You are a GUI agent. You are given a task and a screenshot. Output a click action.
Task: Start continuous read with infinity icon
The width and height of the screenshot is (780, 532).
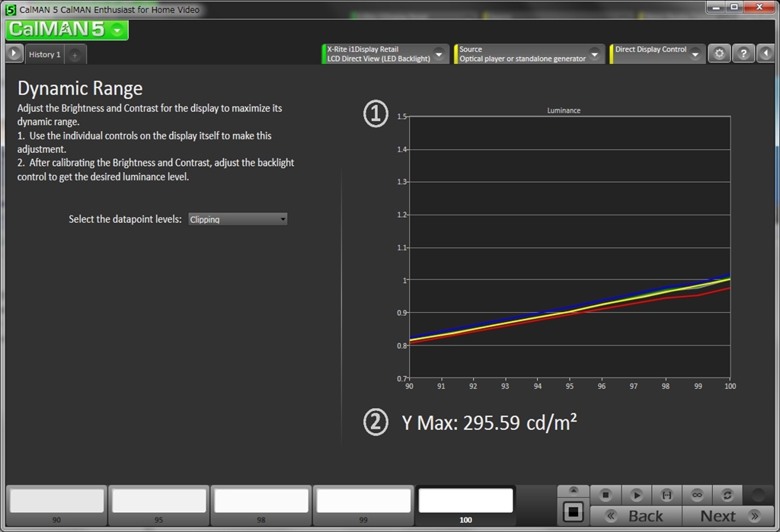point(697,495)
